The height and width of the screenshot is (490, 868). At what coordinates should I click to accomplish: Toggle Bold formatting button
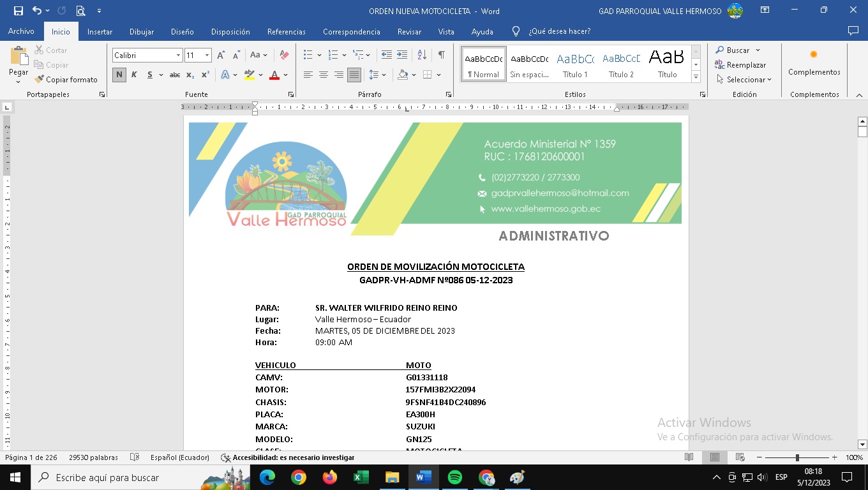pos(119,75)
